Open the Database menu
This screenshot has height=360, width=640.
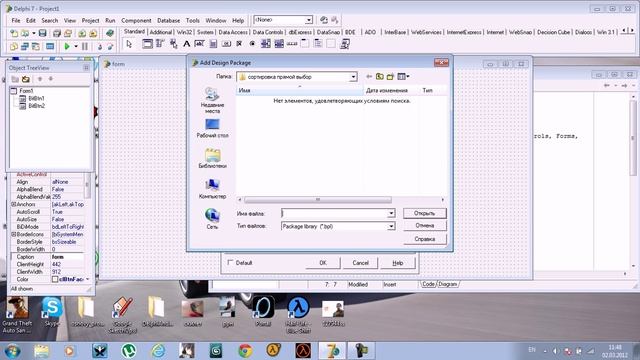[x=168, y=20]
